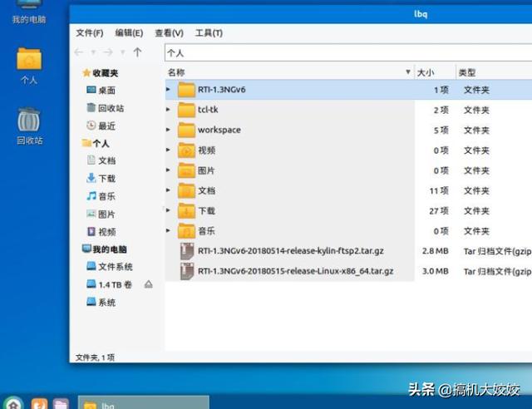Open 回收站 desktop trash icon
The height and width of the screenshot is (409, 532).
[x=29, y=126]
